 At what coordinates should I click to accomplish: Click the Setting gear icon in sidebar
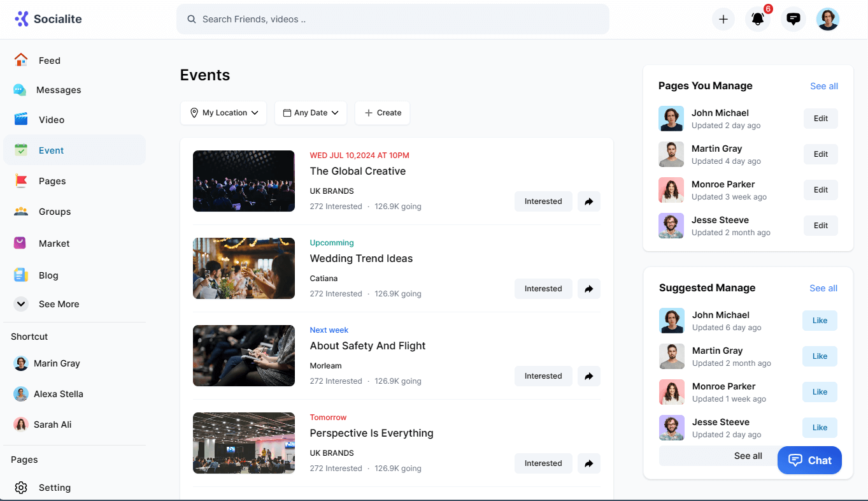(x=21, y=488)
